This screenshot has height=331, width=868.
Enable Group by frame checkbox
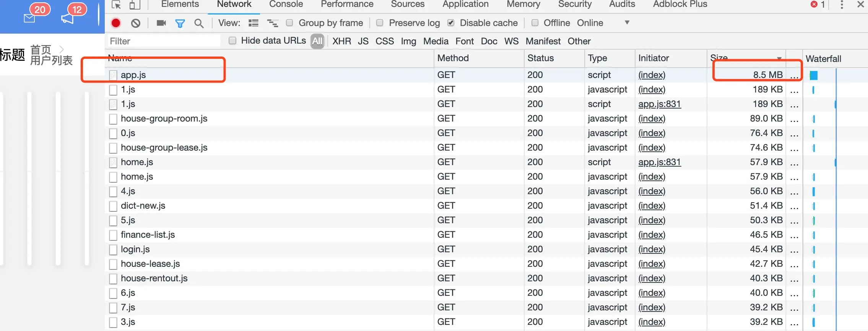289,23
